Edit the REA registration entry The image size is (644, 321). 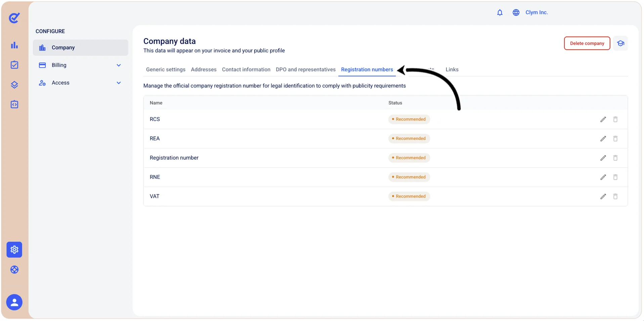pos(603,138)
